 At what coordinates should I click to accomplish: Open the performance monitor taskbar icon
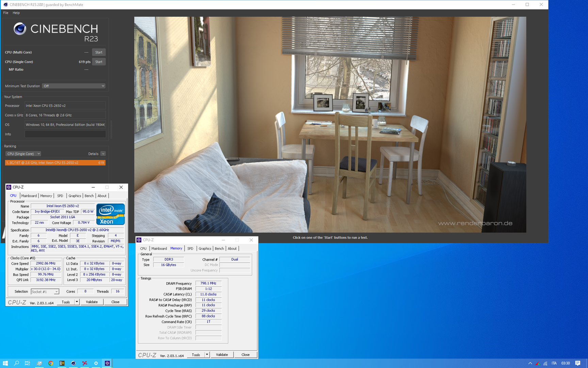click(x=39, y=363)
